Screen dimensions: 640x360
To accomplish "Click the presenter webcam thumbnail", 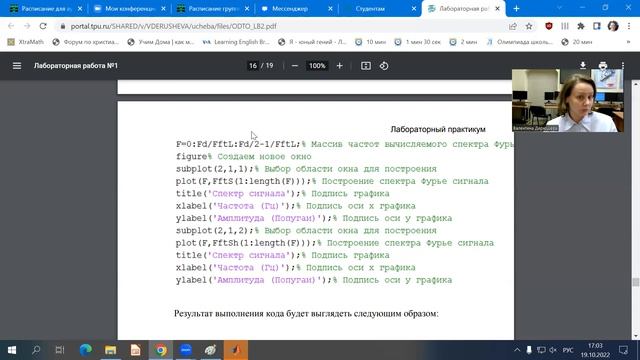I will (568, 100).
